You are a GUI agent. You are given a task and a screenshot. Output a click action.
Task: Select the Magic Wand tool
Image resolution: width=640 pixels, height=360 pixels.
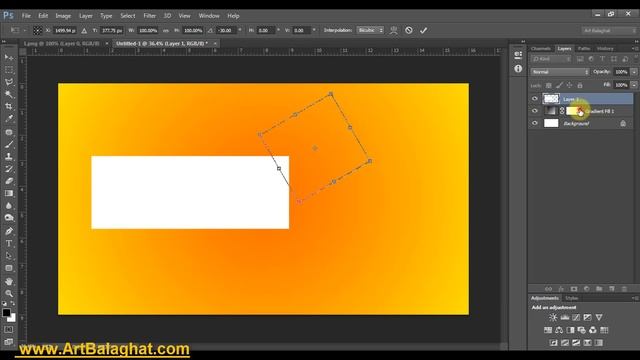[x=9, y=94]
